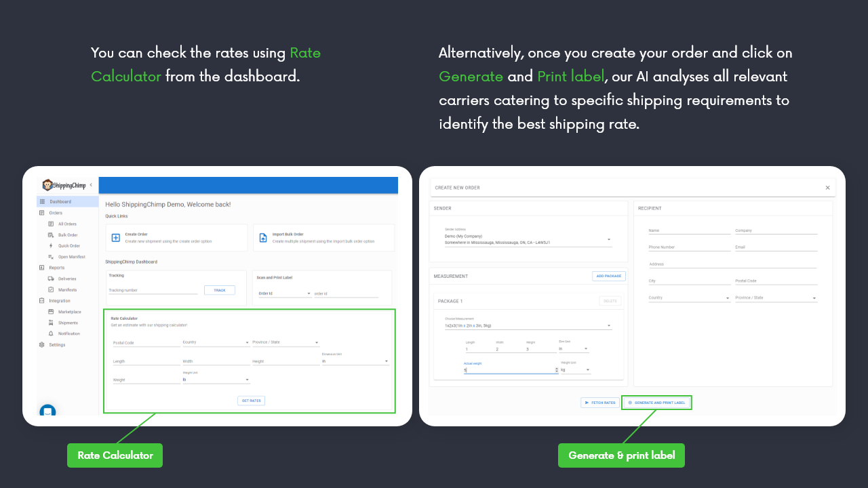This screenshot has width=868, height=488.
Task: Click the DELETE button for Package 1
Action: click(610, 301)
